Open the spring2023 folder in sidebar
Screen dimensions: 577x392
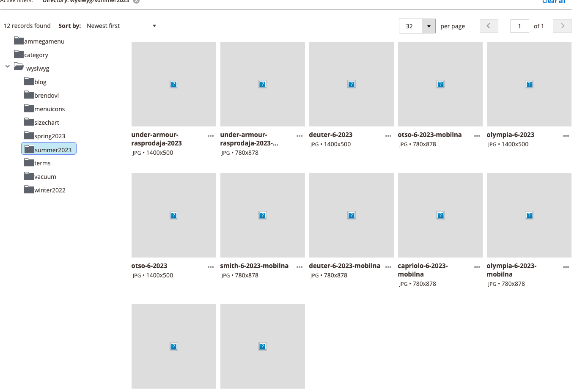coord(49,136)
